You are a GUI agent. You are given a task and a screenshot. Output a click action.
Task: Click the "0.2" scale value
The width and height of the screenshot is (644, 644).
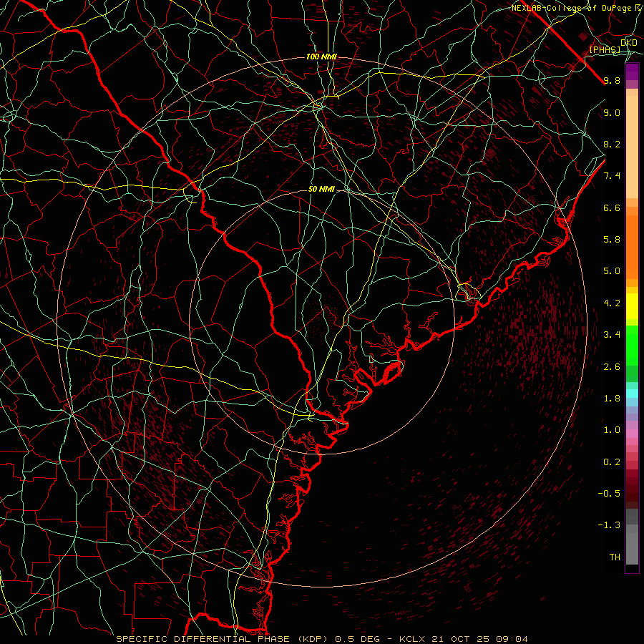(x=612, y=462)
